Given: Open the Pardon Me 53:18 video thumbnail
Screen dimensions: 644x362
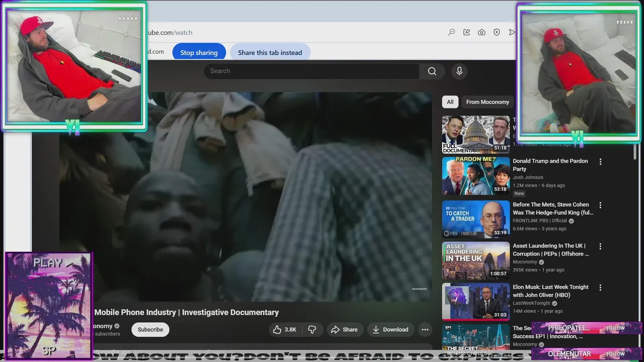Looking at the screenshot, I should coord(476,176).
